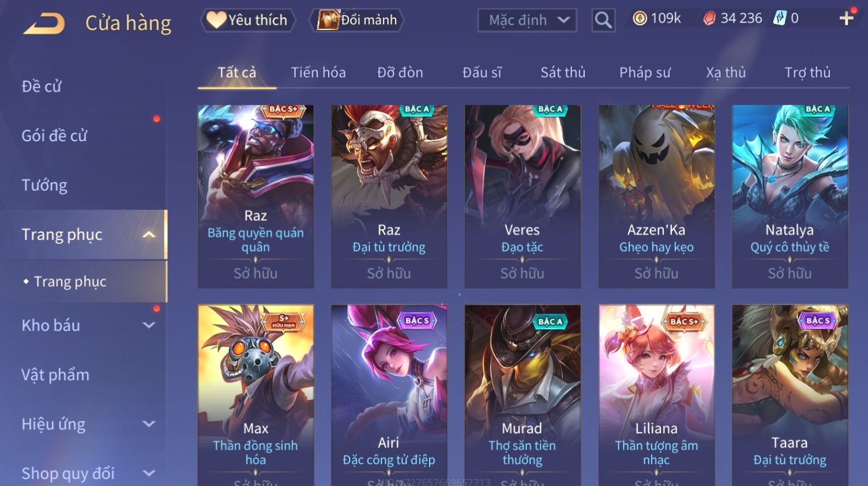Select Liliana Thần tượng âm nhạc skin
This screenshot has width=868, height=486.
tap(656, 395)
